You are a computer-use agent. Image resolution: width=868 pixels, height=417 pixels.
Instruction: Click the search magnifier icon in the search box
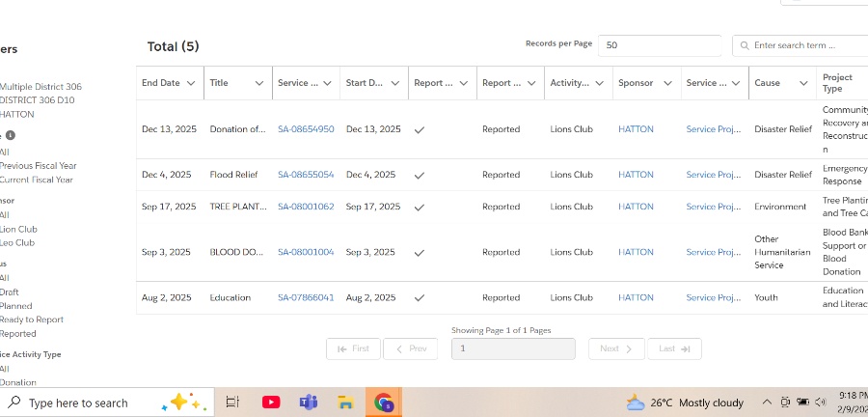[x=744, y=45]
